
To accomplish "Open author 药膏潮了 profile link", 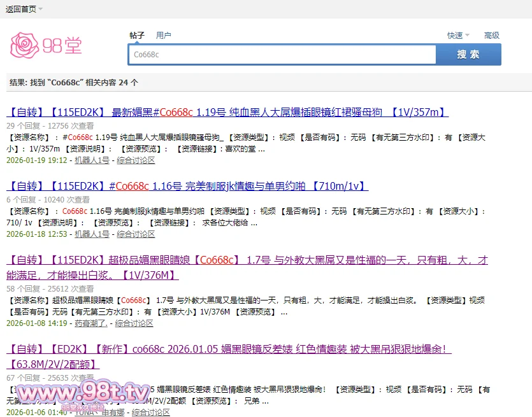I will (91, 323).
